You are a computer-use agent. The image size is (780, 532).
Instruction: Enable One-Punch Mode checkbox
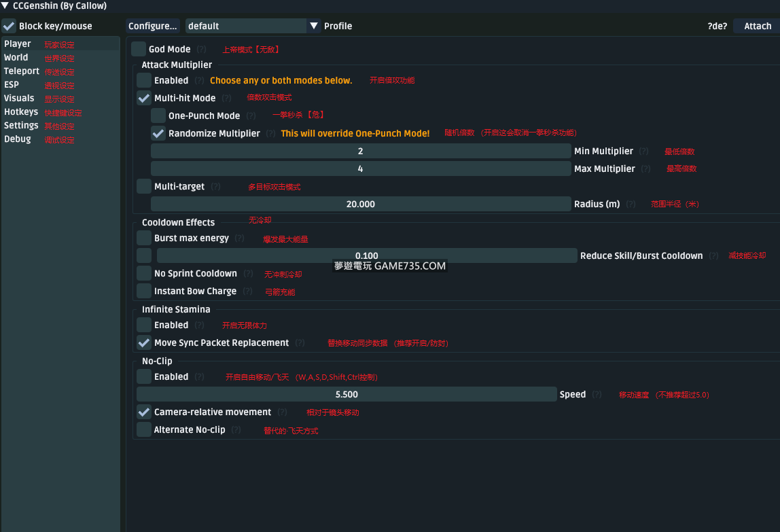click(x=158, y=116)
